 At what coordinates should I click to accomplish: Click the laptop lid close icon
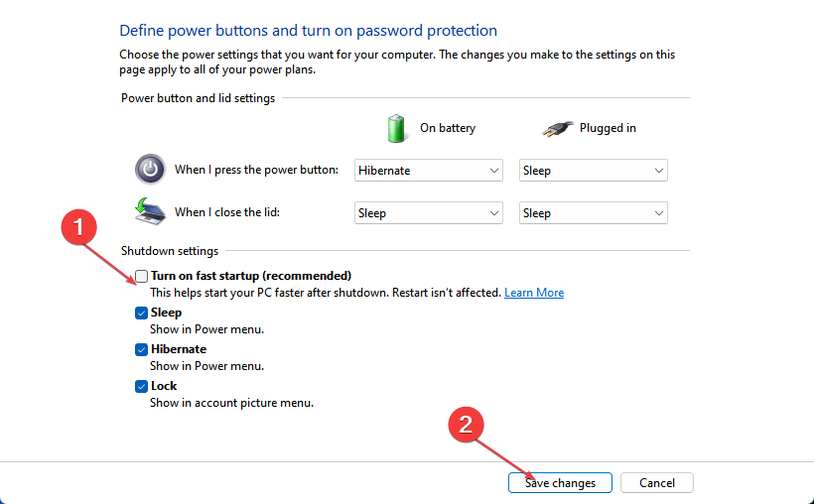[150, 211]
